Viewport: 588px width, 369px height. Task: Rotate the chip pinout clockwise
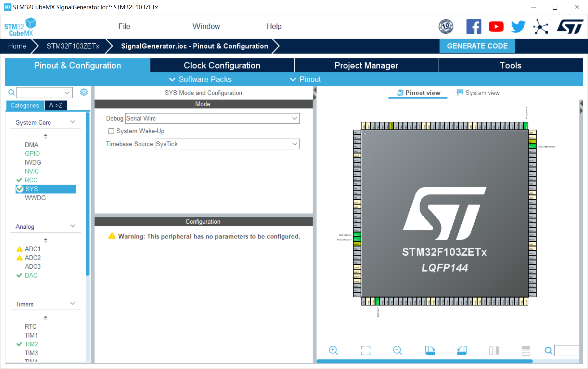click(430, 350)
